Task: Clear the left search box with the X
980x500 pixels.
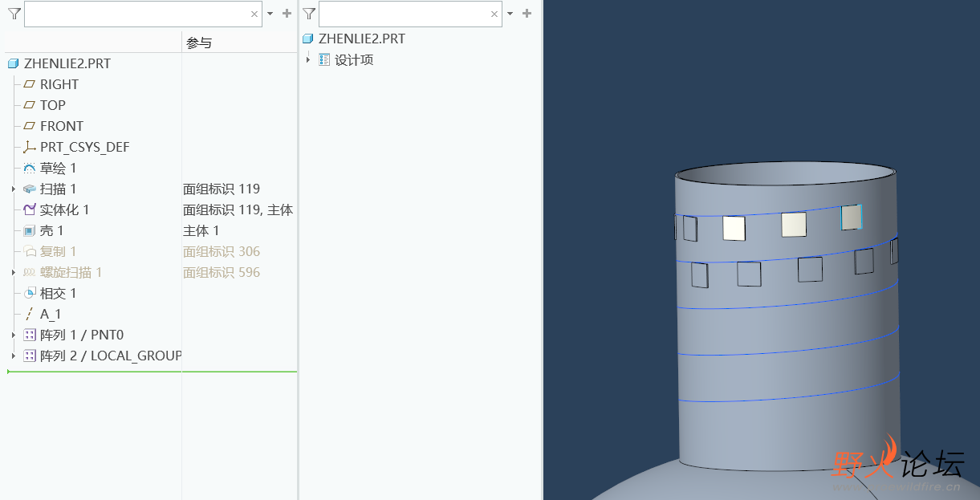Action: pos(254,14)
